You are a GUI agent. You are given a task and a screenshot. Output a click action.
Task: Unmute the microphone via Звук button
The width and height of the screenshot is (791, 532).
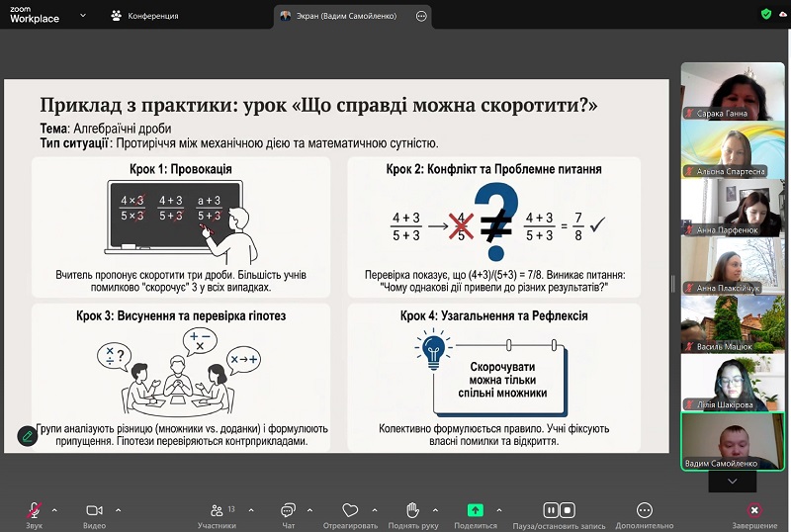[34, 512]
